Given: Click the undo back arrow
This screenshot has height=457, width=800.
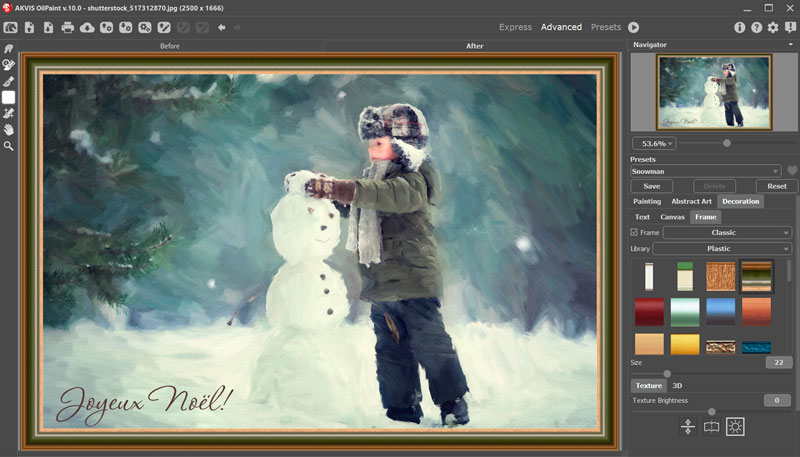Looking at the screenshot, I should click(221, 28).
